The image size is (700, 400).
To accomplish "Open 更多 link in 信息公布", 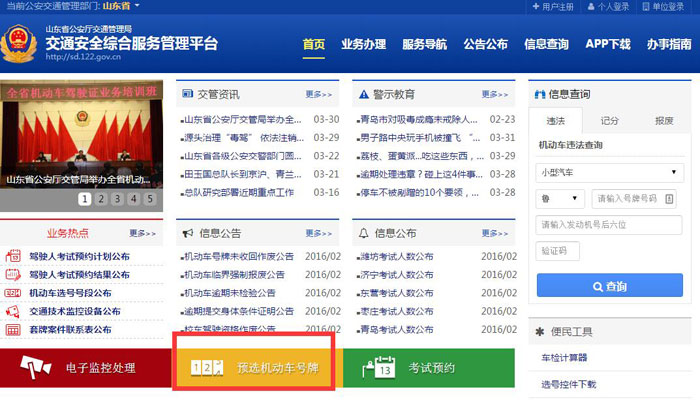I will pyautogui.click(x=495, y=233).
